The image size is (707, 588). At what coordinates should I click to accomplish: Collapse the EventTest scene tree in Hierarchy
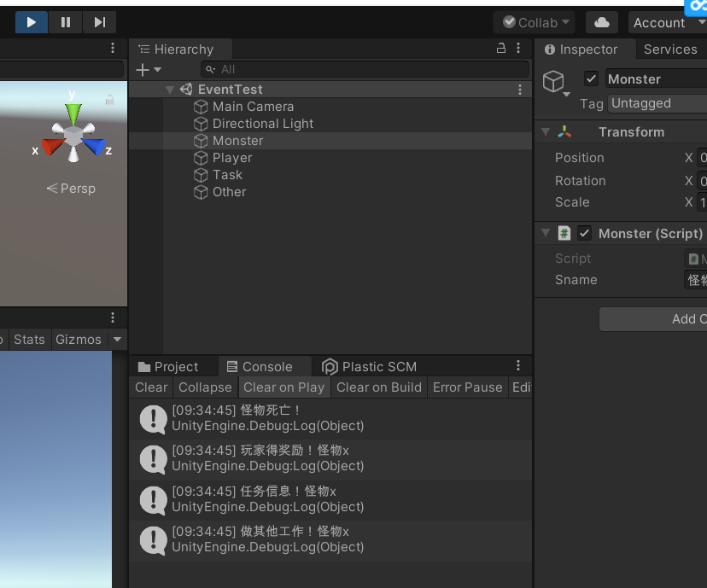[x=169, y=89]
